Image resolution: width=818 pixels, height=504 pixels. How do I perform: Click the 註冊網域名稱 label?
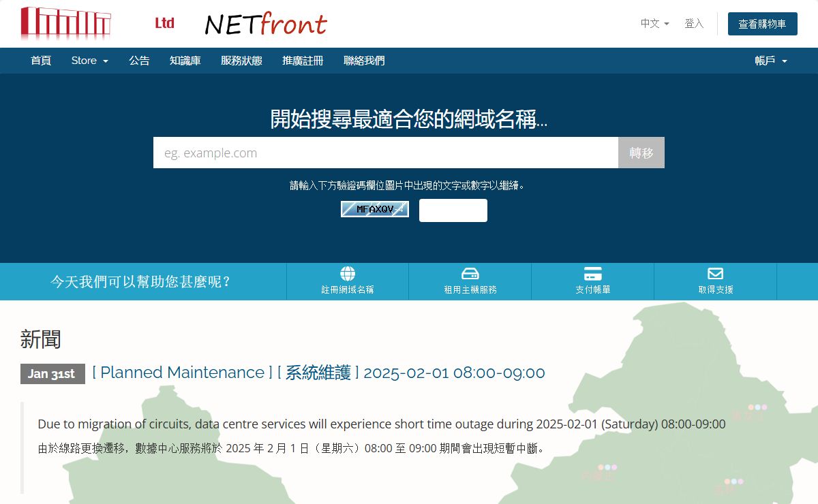click(x=348, y=289)
